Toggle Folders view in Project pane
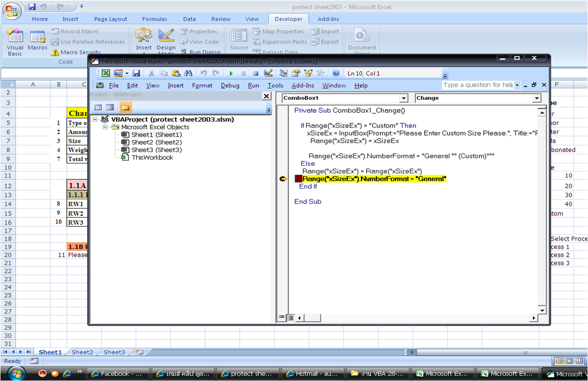The width and height of the screenshot is (588, 381). [125, 108]
